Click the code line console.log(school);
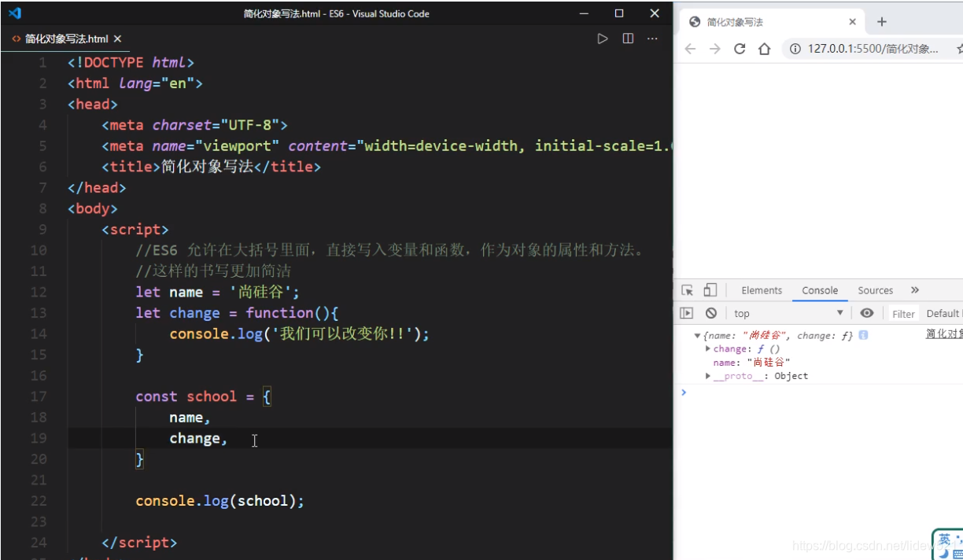The width and height of the screenshot is (963, 560). click(x=220, y=501)
